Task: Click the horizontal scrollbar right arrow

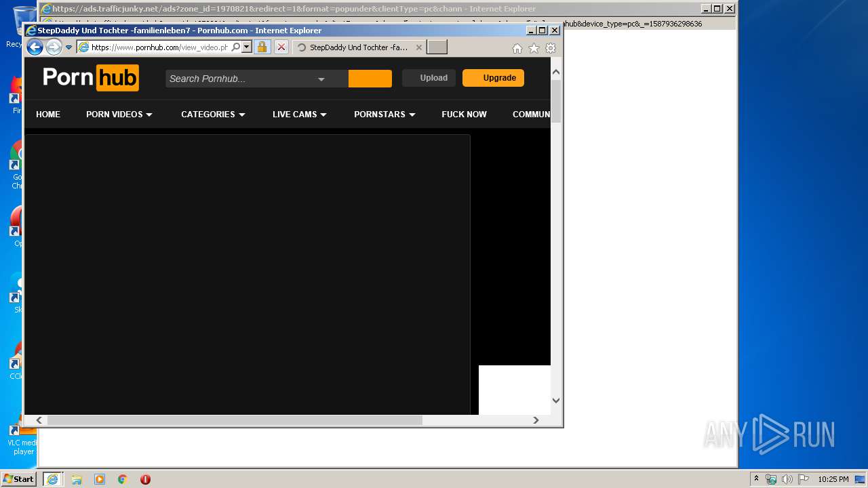Action: 536,420
